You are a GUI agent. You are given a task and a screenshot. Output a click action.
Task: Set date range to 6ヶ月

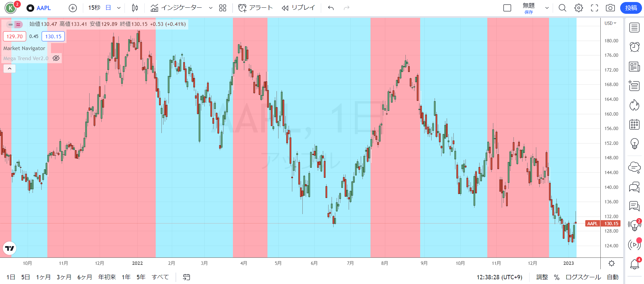[85, 277]
